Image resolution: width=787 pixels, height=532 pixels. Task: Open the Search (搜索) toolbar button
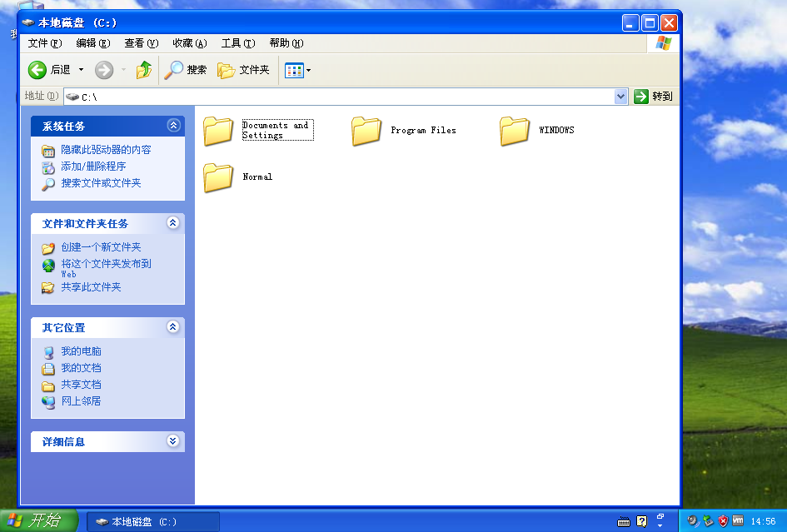coord(185,70)
